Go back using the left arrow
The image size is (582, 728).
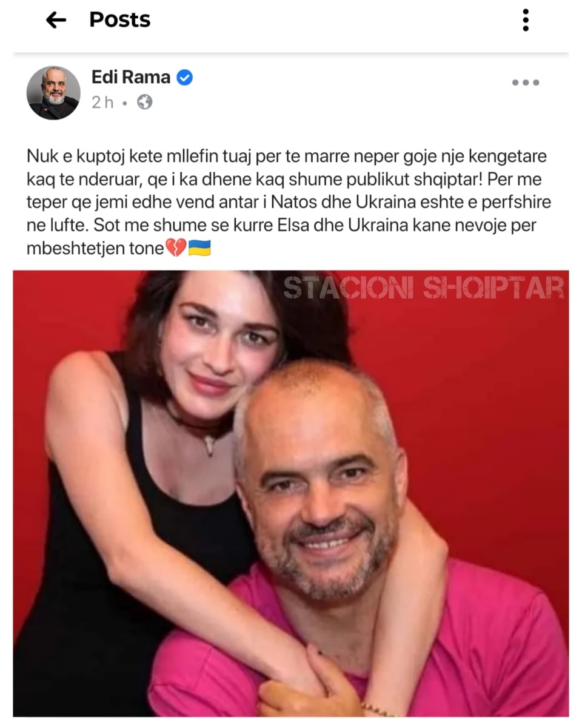(x=56, y=20)
